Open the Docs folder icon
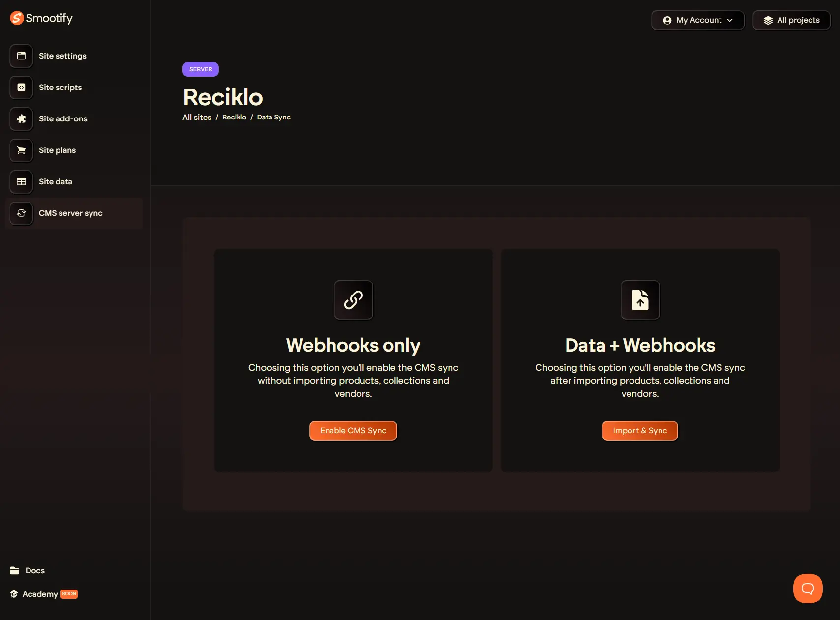 (x=15, y=570)
